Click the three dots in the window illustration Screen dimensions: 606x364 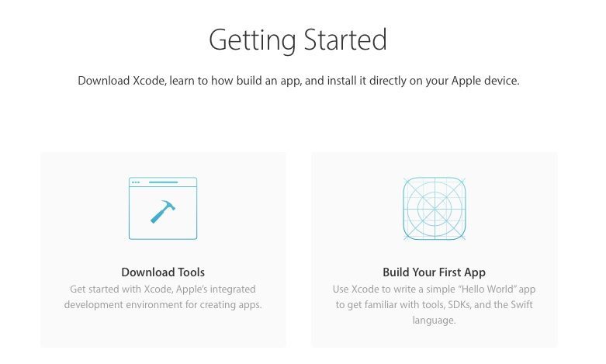(136, 182)
